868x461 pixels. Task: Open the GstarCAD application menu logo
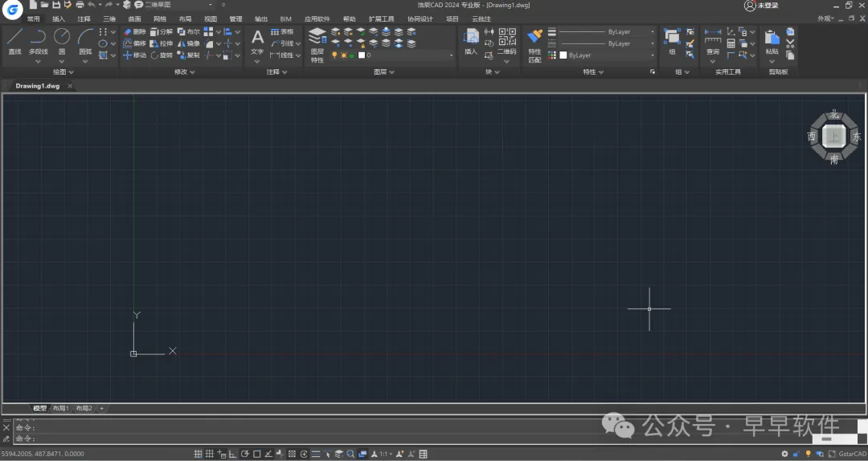[12, 10]
